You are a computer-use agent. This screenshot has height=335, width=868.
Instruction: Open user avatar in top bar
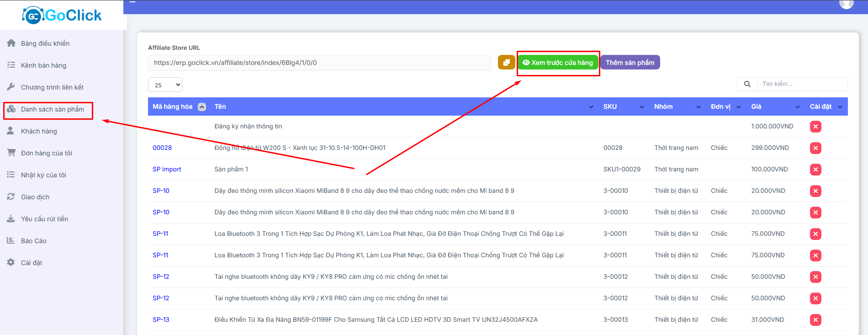pyautogui.click(x=846, y=4)
